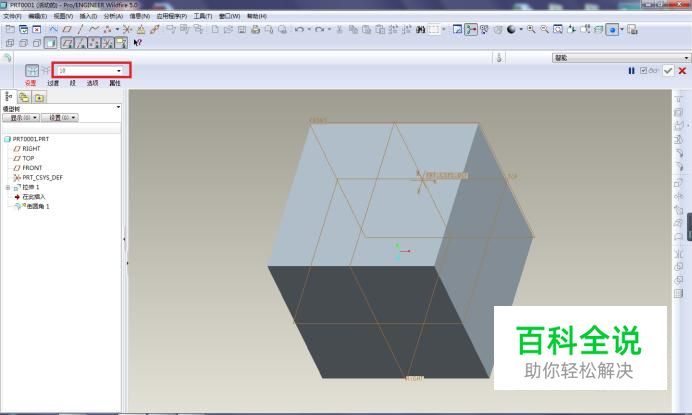Toggle the blue sphere perspective view button
692x415 pixels.
pos(612,30)
